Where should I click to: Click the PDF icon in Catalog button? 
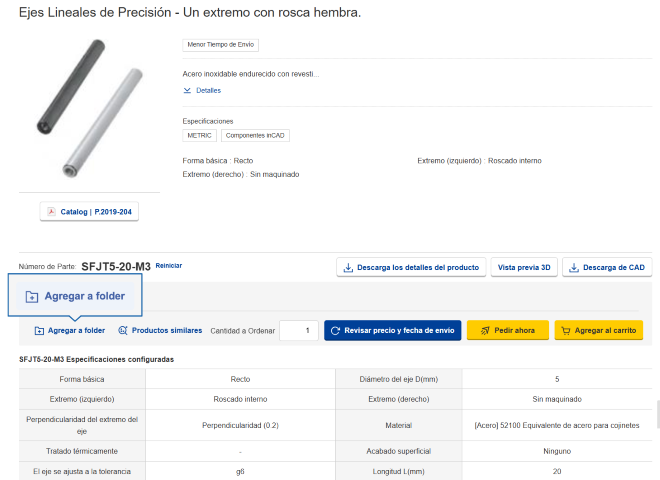52,212
